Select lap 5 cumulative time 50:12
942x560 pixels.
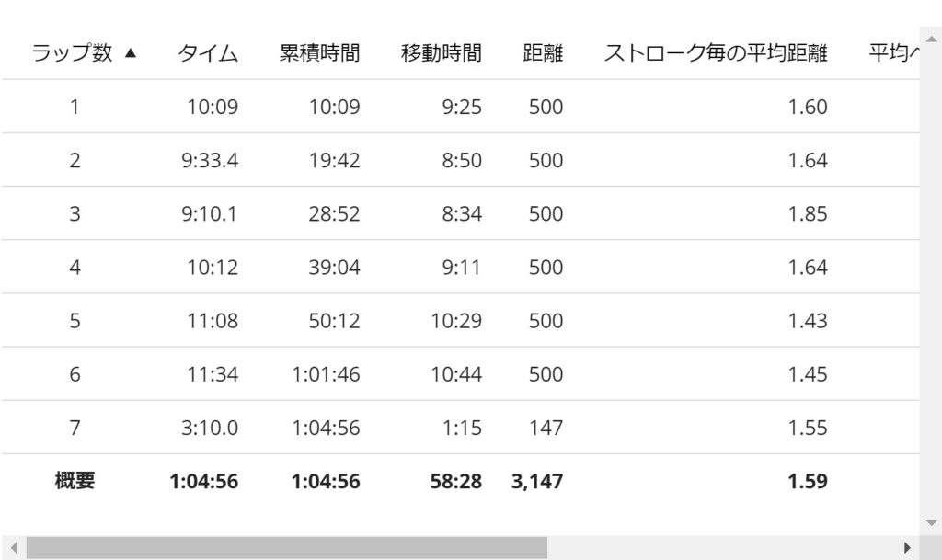tap(334, 321)
